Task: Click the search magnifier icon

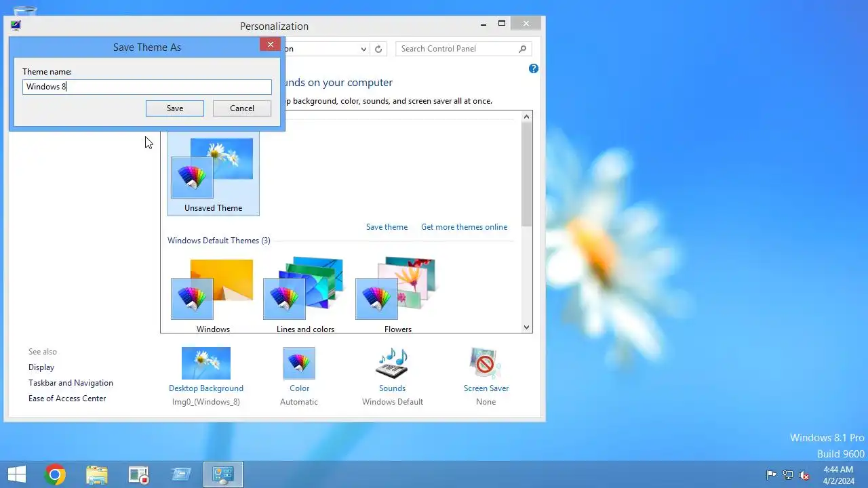Action: point(522,49)
